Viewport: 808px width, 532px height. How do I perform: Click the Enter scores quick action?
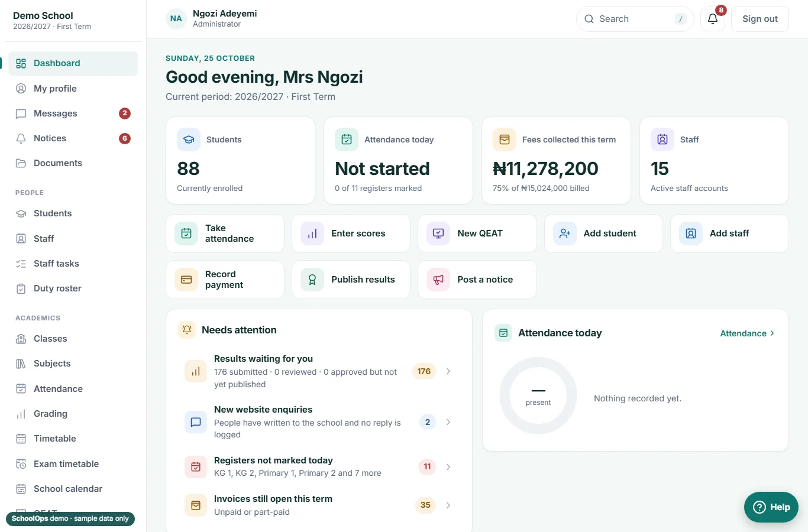(351, 233)
